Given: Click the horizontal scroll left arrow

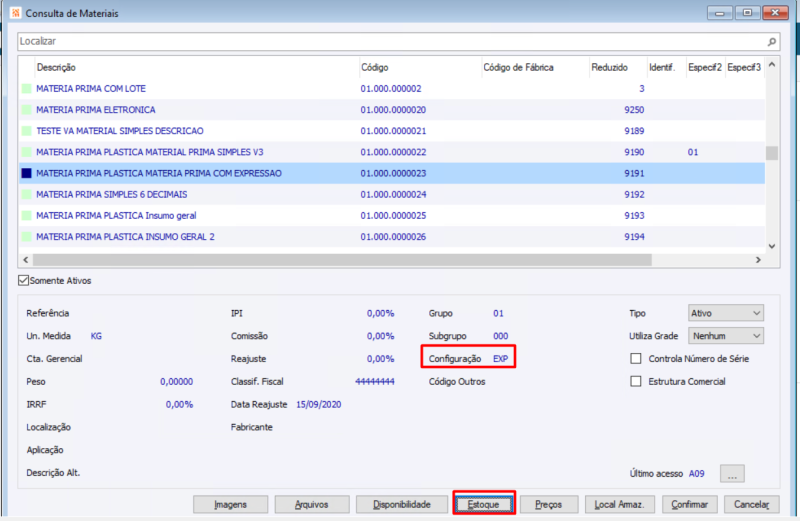Looking at the screenshot, I should click(x=26, y=260).
